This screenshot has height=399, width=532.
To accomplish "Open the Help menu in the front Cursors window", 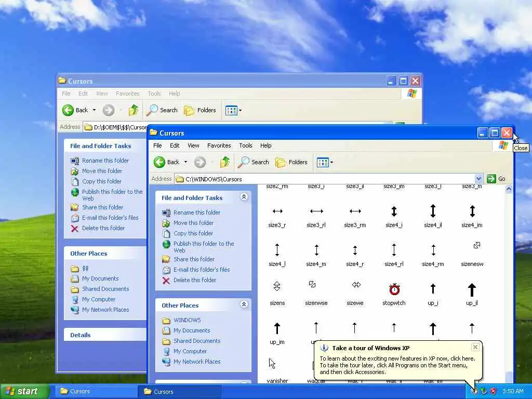I will 265,145.
